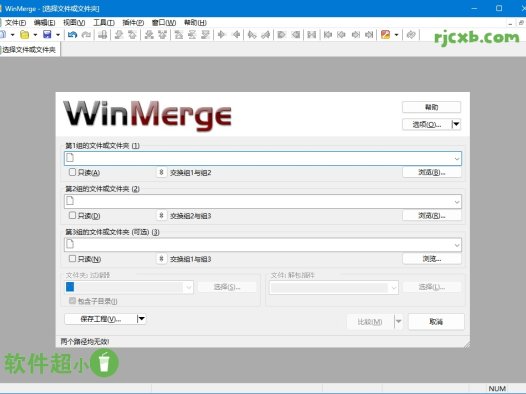526x394 pixels.
Task: Click the Next Conflict toolbar icon
Action: pyautogui.click(x=149, y=35)
